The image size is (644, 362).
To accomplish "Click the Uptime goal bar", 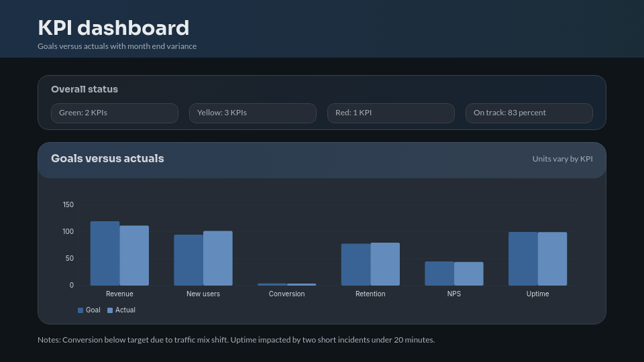I will click(x=523, y=259).
